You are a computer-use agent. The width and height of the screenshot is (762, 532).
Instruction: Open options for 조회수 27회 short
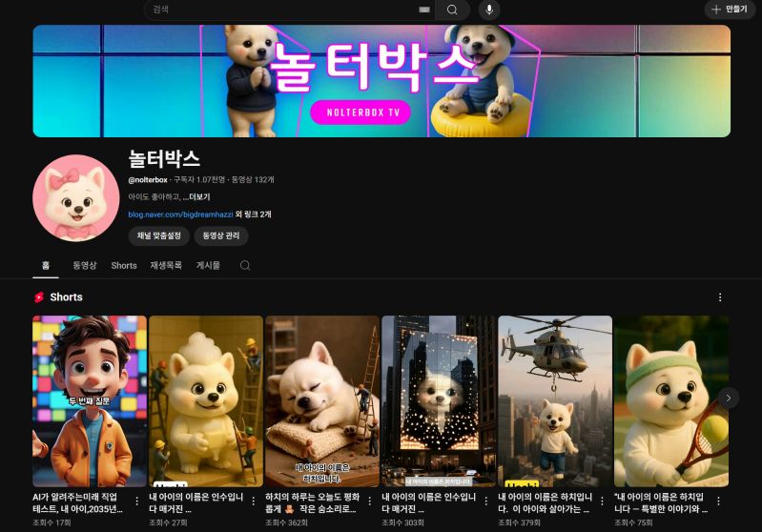pos(253,501)
